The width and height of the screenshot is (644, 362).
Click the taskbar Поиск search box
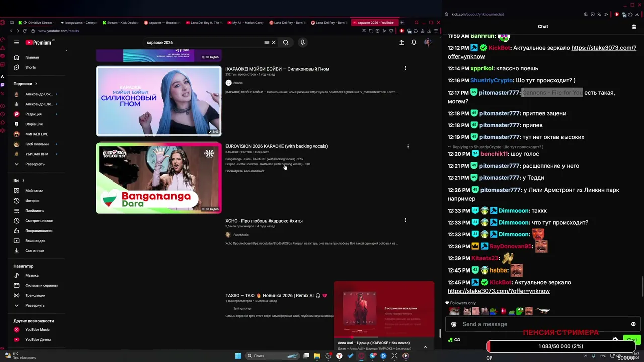click(272, 356)
